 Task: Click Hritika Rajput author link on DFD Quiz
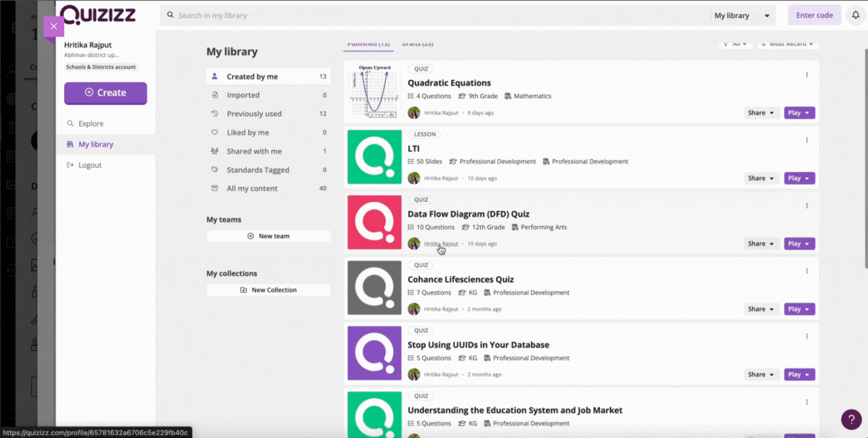click(441, 243)
